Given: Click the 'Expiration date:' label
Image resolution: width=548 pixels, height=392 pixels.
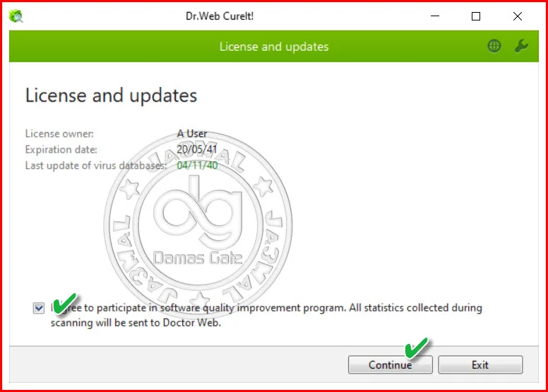Looking at the screenshot, I should coord(61,149).
